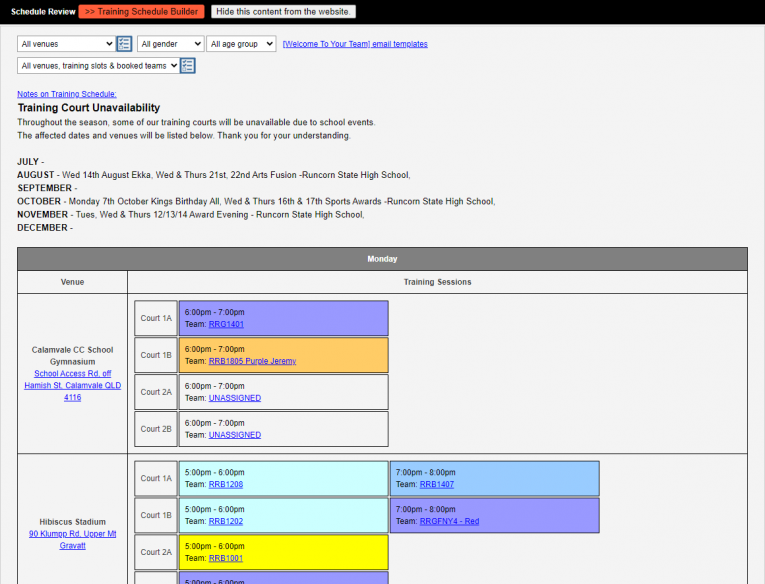Click the NOVEMBER unavailability line
Viewport: 765px width, 584px height.
click(x=191, y=215)
